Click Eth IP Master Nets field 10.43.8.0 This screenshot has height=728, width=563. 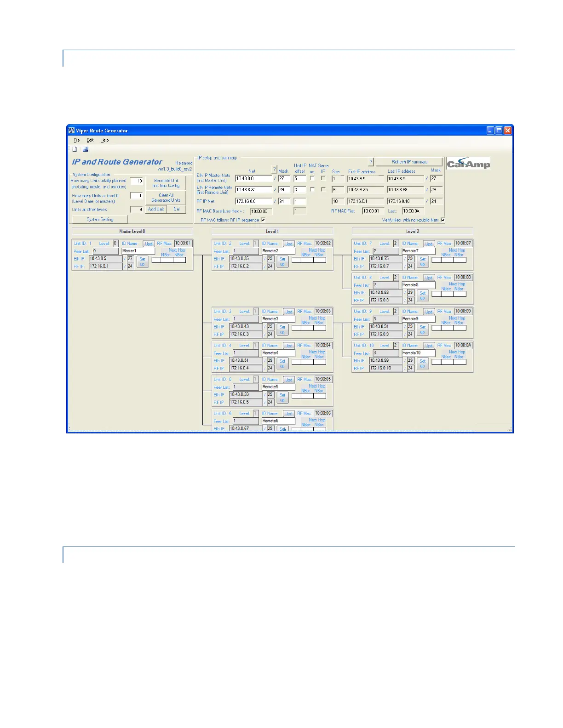254,178
